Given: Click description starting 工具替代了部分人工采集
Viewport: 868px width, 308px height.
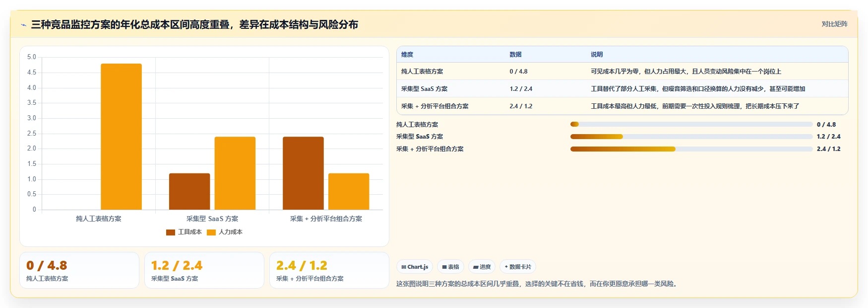Looking at the screenshot, I should 698,89.
